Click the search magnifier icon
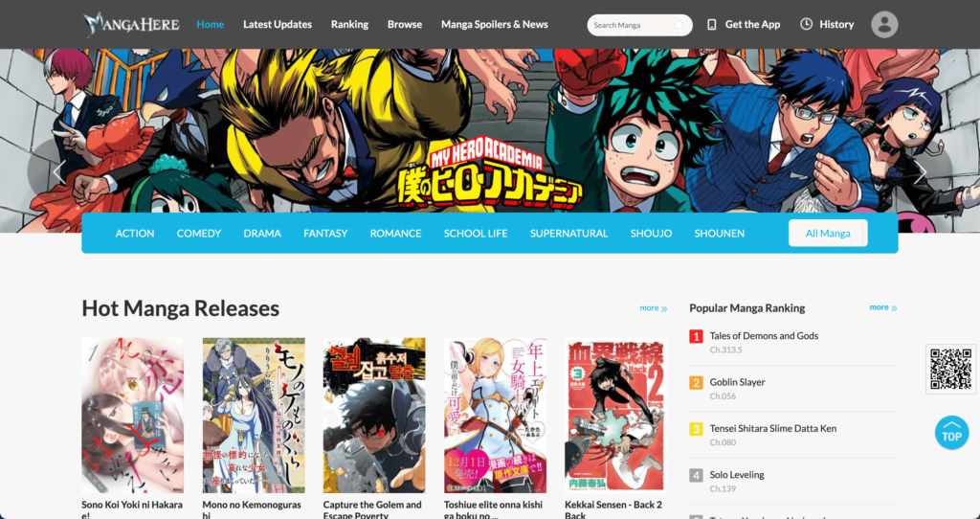Image resolution: width=980 pixels, height=519 pixels. click(x=680, y=25)
